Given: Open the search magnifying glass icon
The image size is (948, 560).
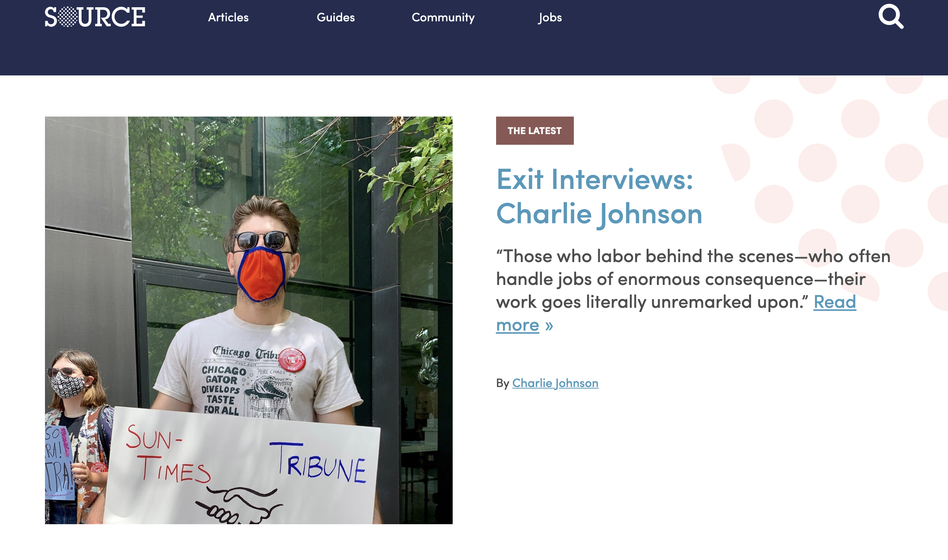Looking at the screenshot, I should (x=891, y=16).
